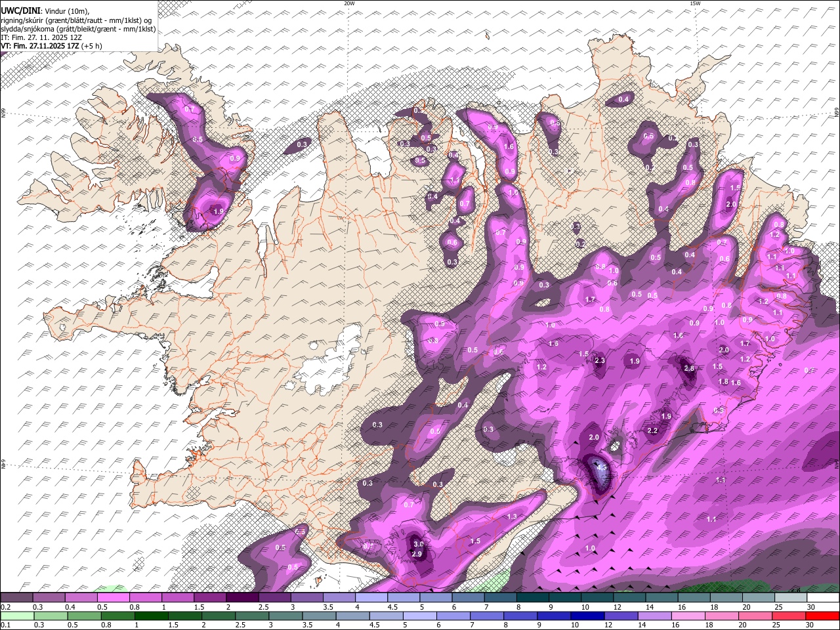
Task: Click lower-scale red swatch between 25 and 30
Action: click(788, 616)
